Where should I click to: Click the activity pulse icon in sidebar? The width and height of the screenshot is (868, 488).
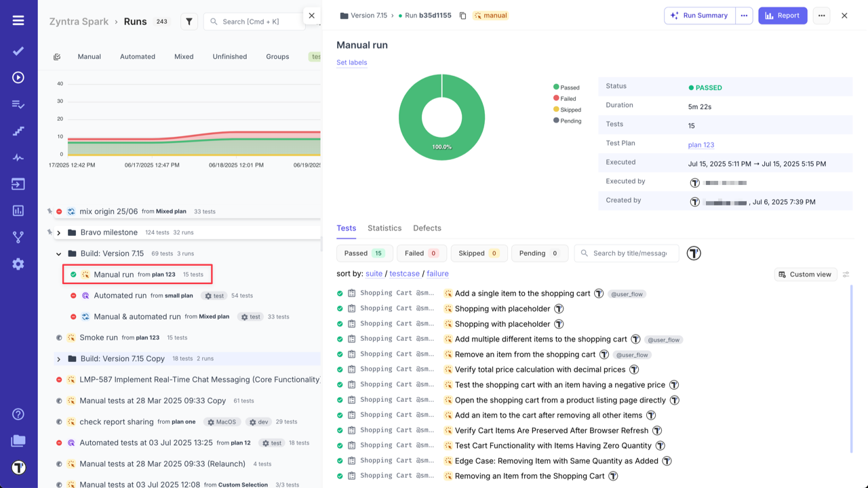[x=18, y=157]
